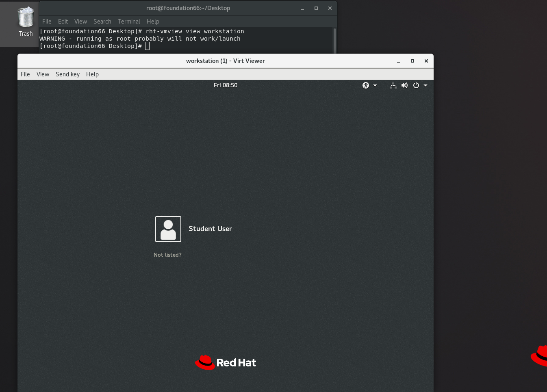Select the Student User avatar

click(x=168, y=229)
